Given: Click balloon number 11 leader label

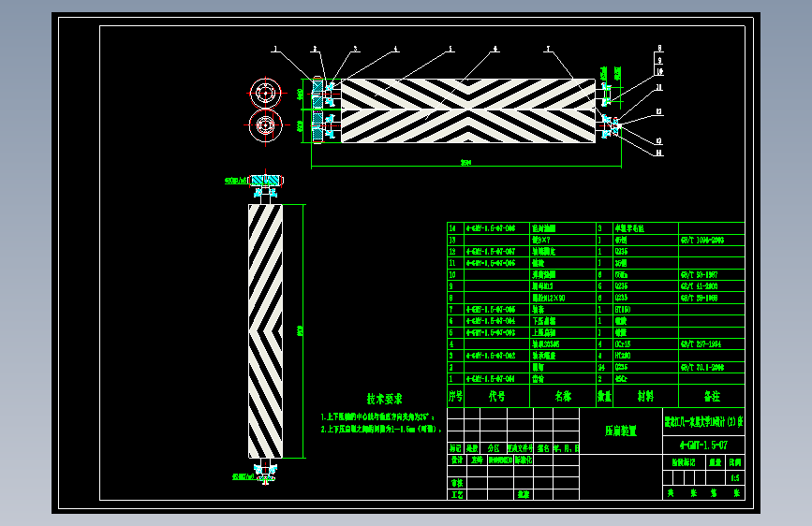Looking at the screenshot, I should [x=659, y=87].
